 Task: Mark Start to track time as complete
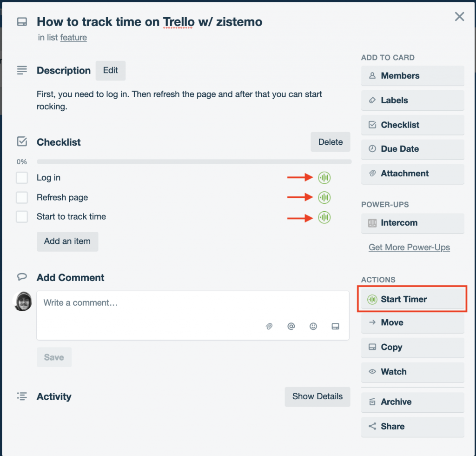(x=21, y=217)
